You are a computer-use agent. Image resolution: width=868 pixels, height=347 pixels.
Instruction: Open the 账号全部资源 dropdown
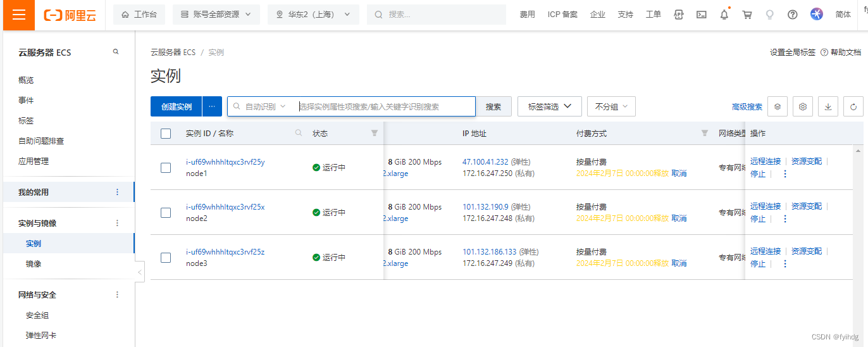coord(216,15)
